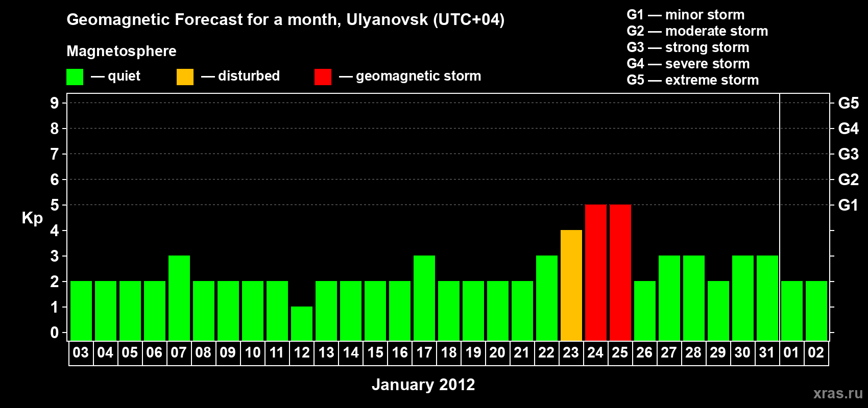Click the green bar for day 22
The width and height of the screenshot is (868, 408).
tap(547, 298)
